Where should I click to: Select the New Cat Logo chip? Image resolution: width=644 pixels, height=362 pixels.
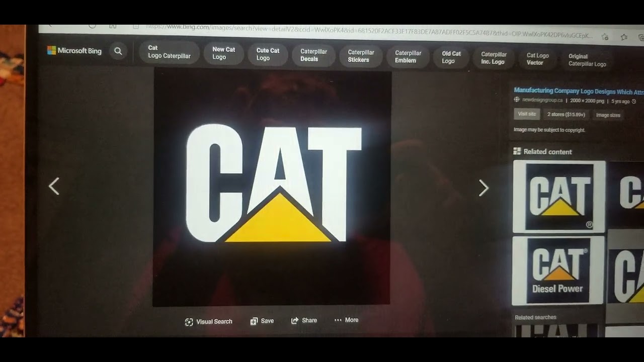point(223,53)
